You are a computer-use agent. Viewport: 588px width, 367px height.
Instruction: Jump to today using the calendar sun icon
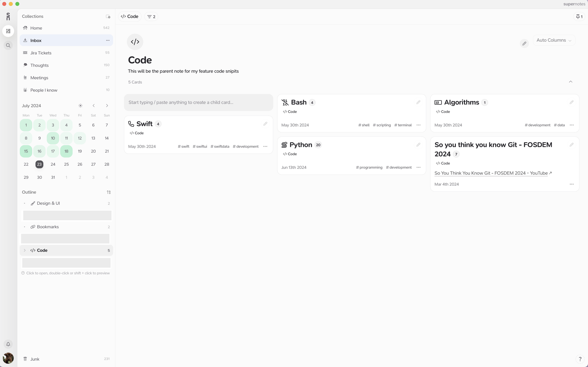tap(80, 106)
